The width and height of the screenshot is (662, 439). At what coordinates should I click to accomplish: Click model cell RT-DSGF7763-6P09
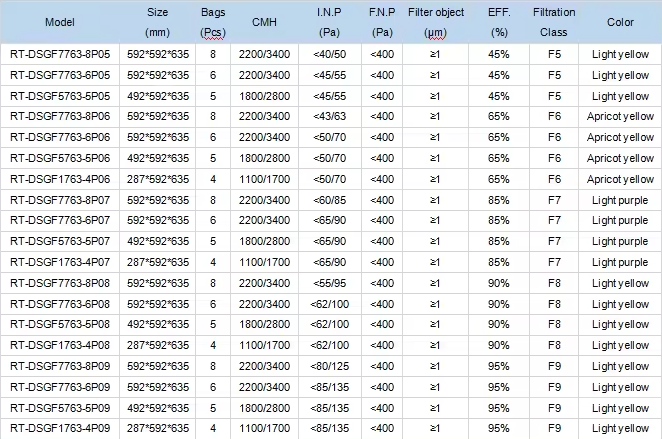click(x=60, y=388)
